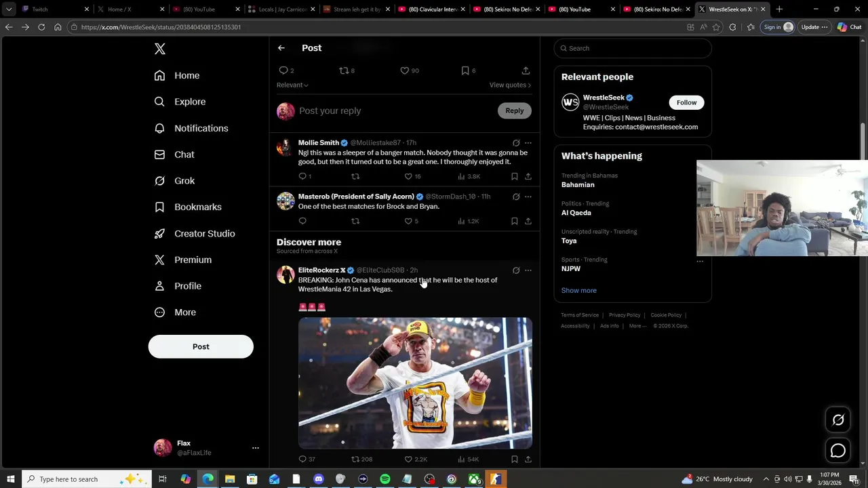Click Show more under What's happening

point(578,290)
